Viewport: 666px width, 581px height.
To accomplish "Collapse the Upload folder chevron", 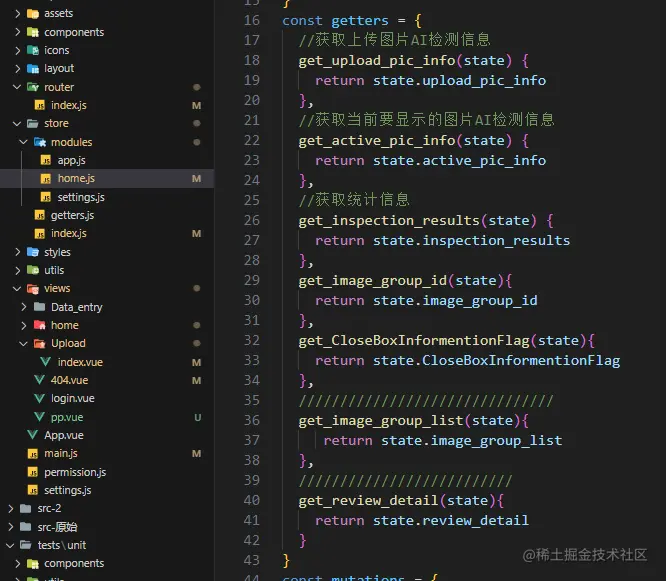I will pos(24,343).
